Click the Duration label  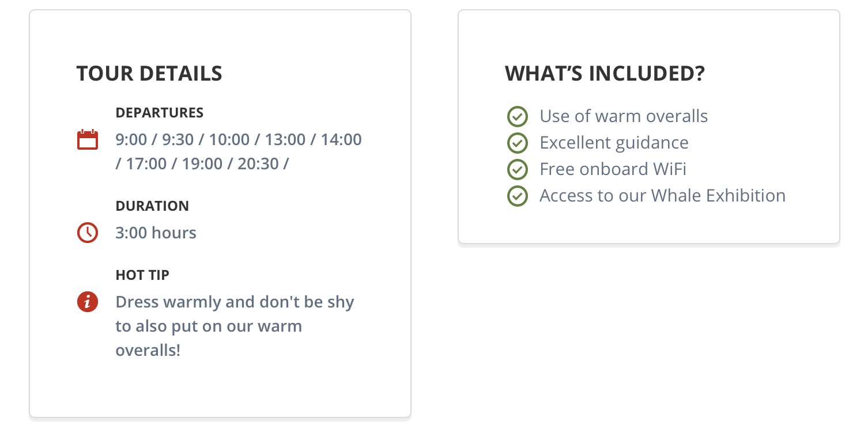coord(152,206)
